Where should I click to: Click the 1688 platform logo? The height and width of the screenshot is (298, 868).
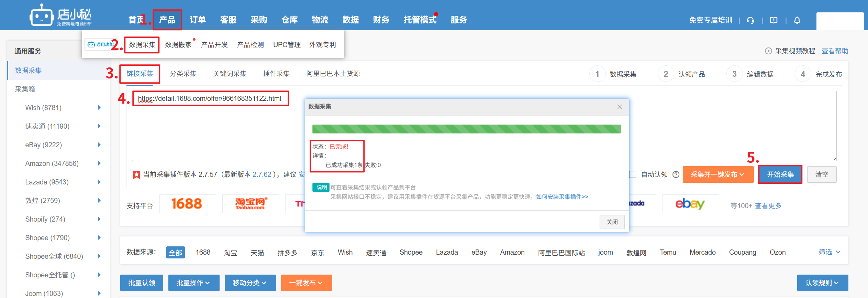(x=187, y=204)
